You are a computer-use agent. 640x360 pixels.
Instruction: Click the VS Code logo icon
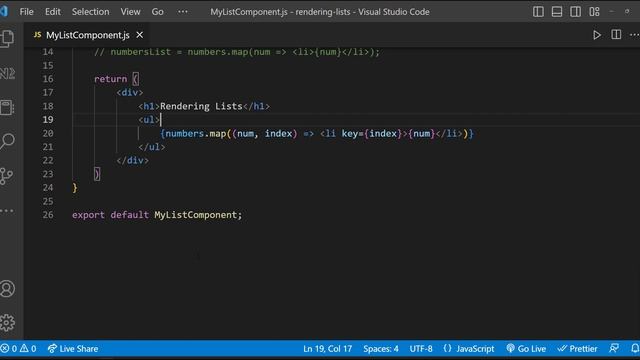click(4, 11)
